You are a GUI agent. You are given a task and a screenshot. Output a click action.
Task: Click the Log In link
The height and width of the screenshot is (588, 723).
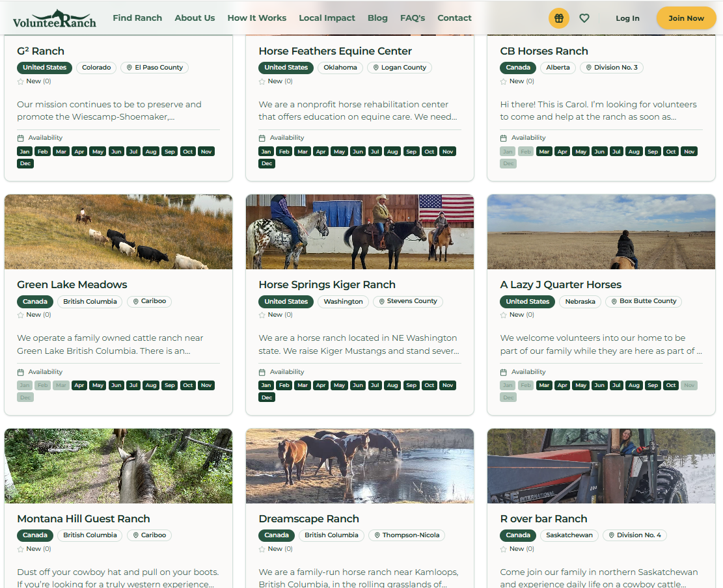pyautogui.click(x=627, y=18)
